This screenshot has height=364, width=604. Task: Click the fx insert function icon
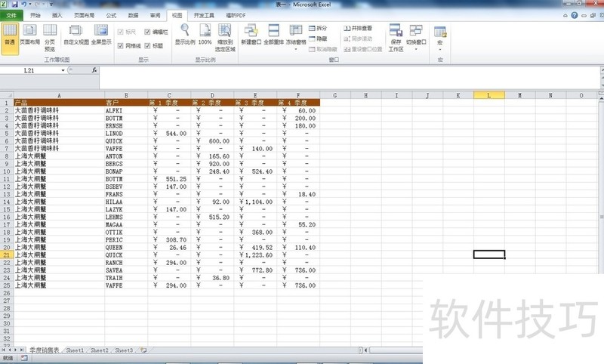[94, 70]
